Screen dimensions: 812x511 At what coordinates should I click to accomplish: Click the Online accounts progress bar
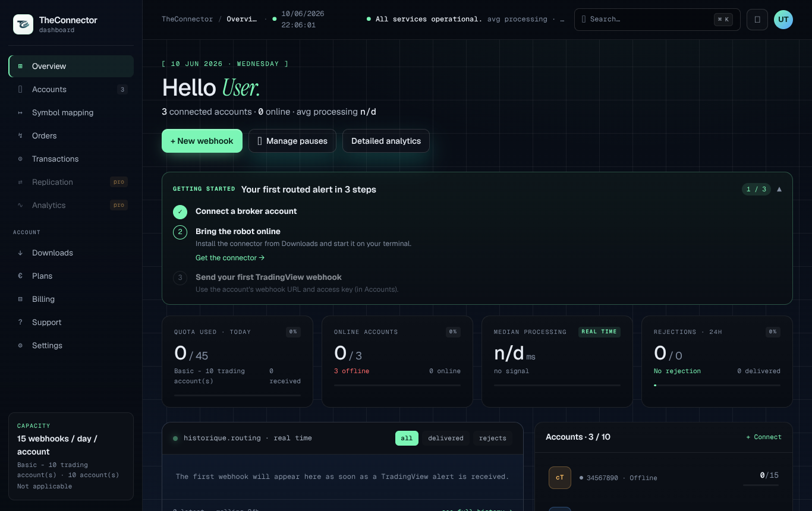click(x=397, y=385)
